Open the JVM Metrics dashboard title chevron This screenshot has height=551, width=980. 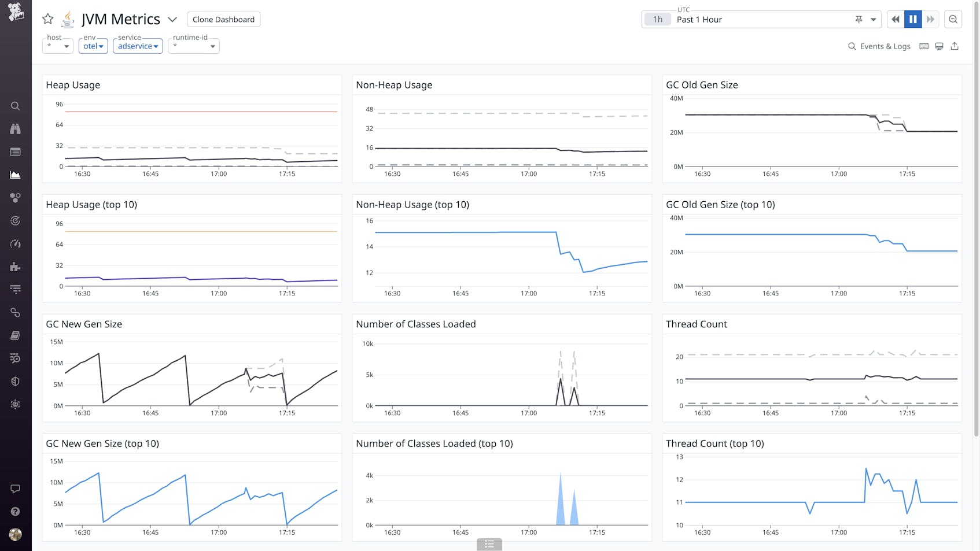[172, 19]
